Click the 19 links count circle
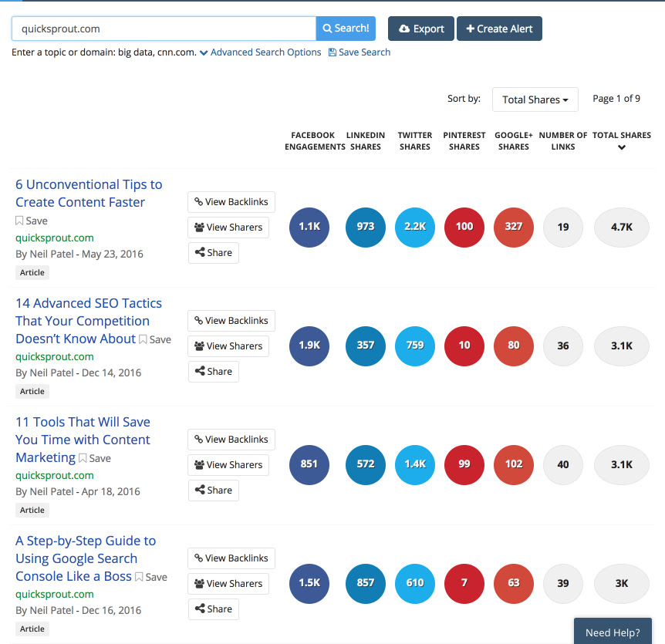The image size is (665, 644). (563, 228)
